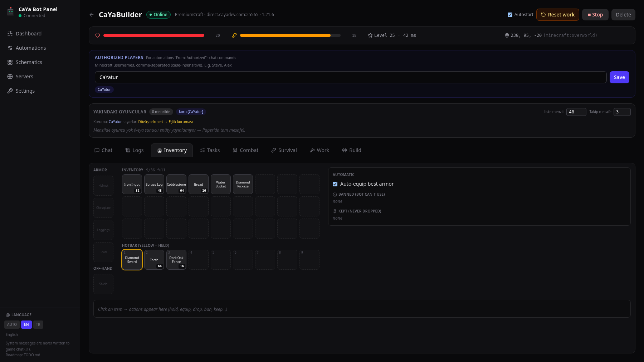Viewport: 644px width, 362px height.
Task: Set language to AUTO
Action: pyautogui.click(x=12, y=324)
